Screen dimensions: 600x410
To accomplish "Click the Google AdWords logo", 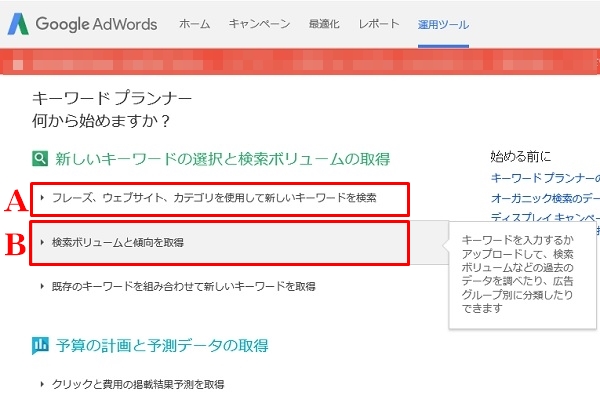I will pyautogui.click(x=83, y=24).
